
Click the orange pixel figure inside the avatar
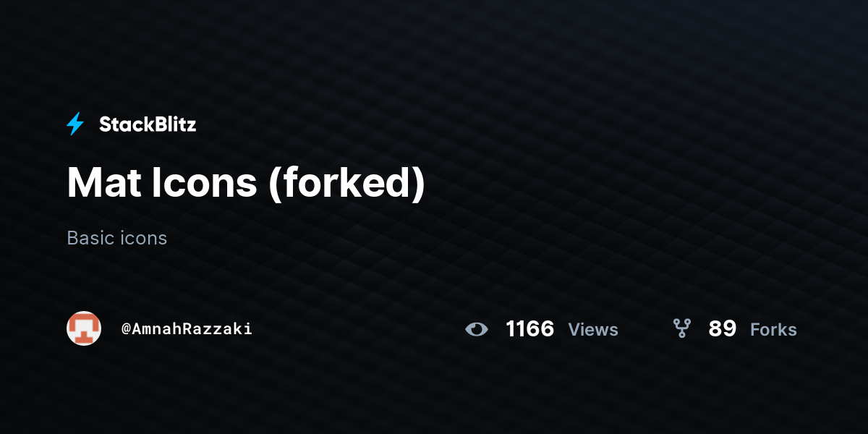84,330
